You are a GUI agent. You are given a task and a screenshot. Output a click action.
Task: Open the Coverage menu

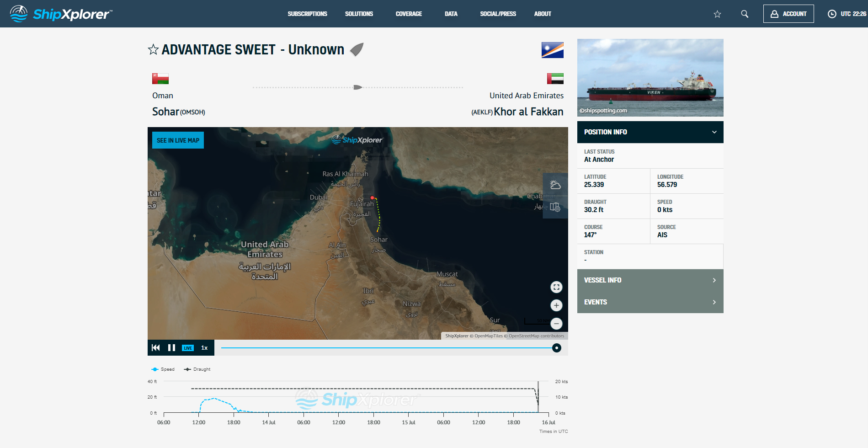(x=409, y=14)
